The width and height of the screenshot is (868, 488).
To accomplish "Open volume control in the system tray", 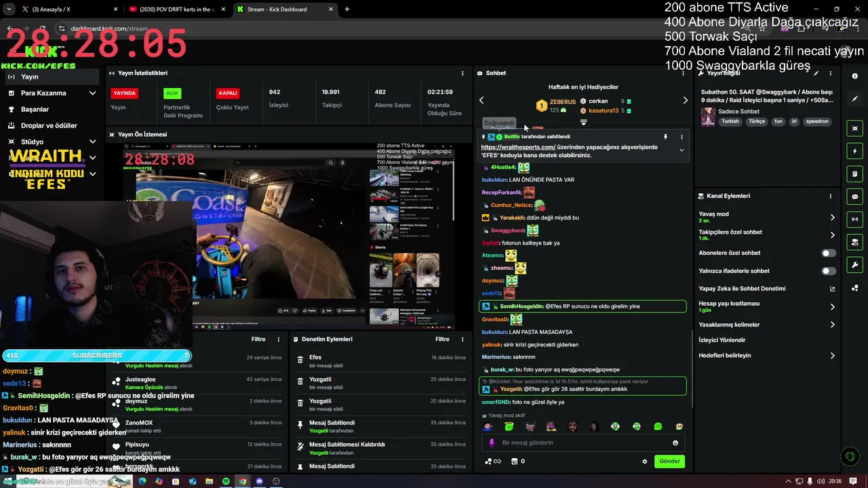I will pos(821,481).
